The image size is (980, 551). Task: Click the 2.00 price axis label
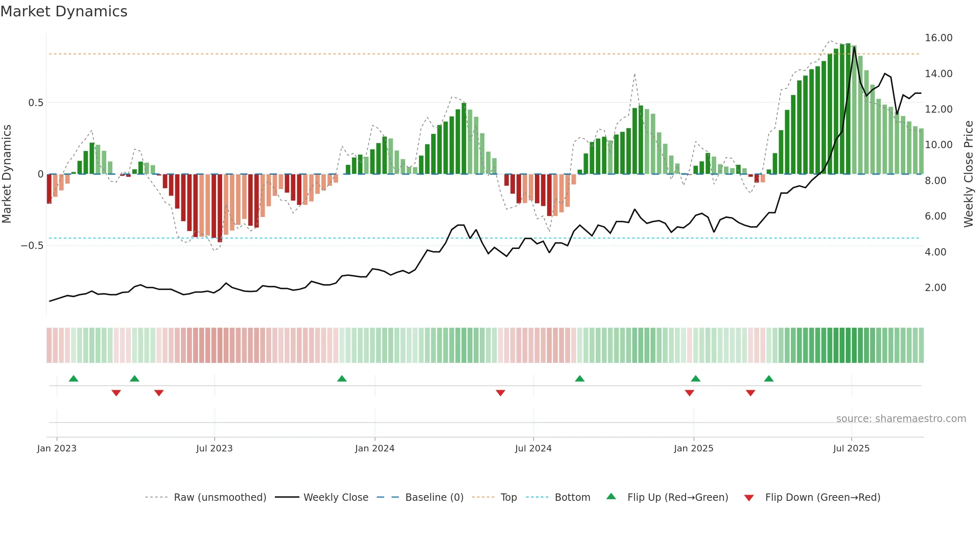click(935, 288)
